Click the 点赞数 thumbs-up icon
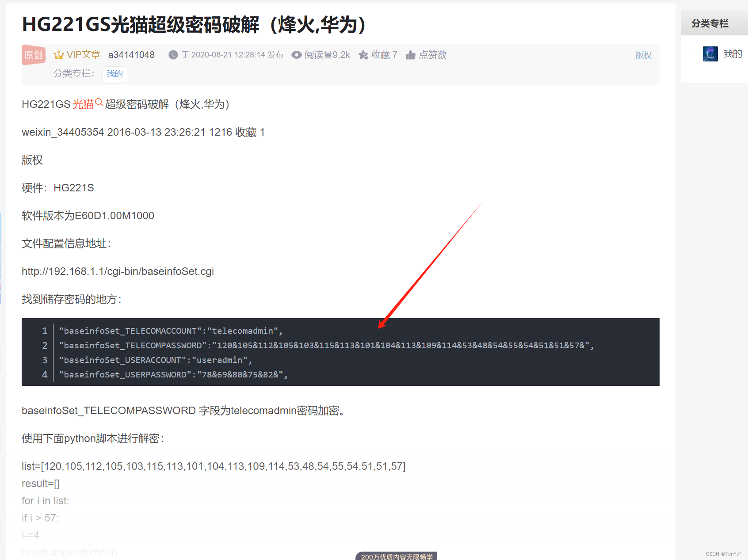 (411, 55)
